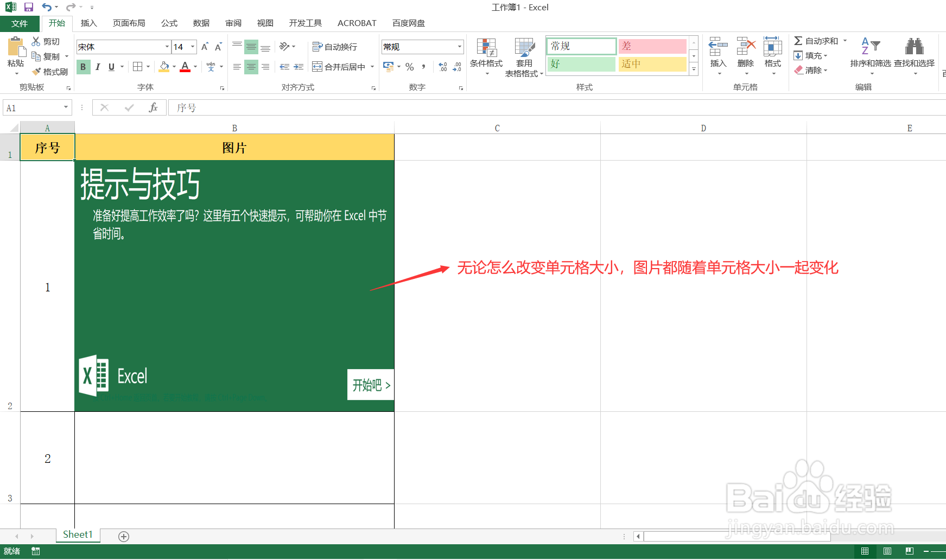Click the Cut scissors icon
This screenshot has height=560, width=946.
tap(36, 41)
